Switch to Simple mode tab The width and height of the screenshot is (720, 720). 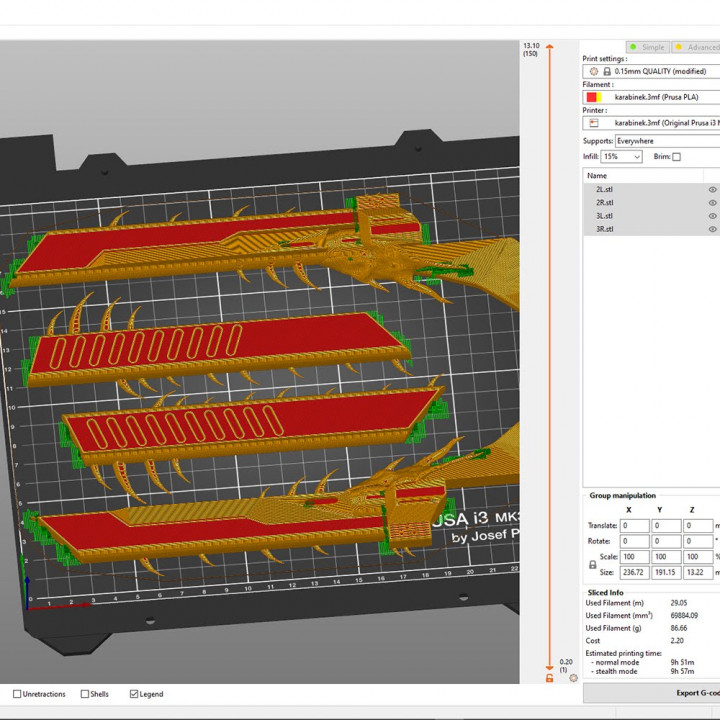647,47
